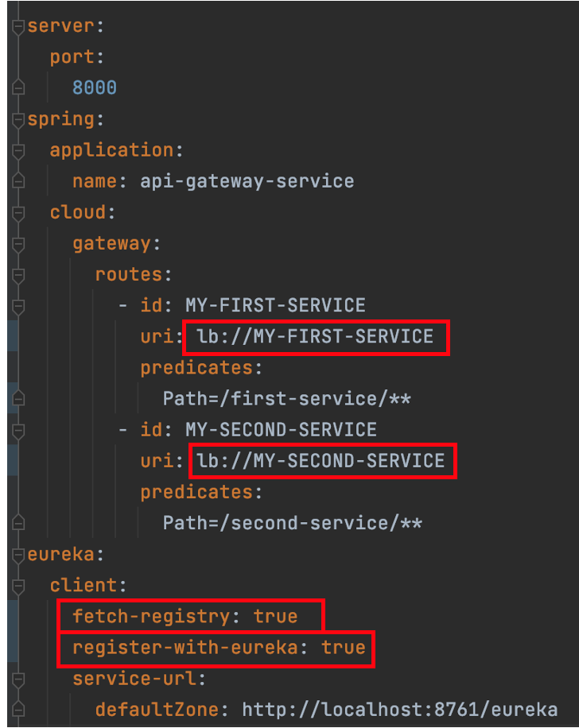Click the Path=/first-service/** predicate
Viewport: 579px width, 728px height.
(x=286, y=399)
